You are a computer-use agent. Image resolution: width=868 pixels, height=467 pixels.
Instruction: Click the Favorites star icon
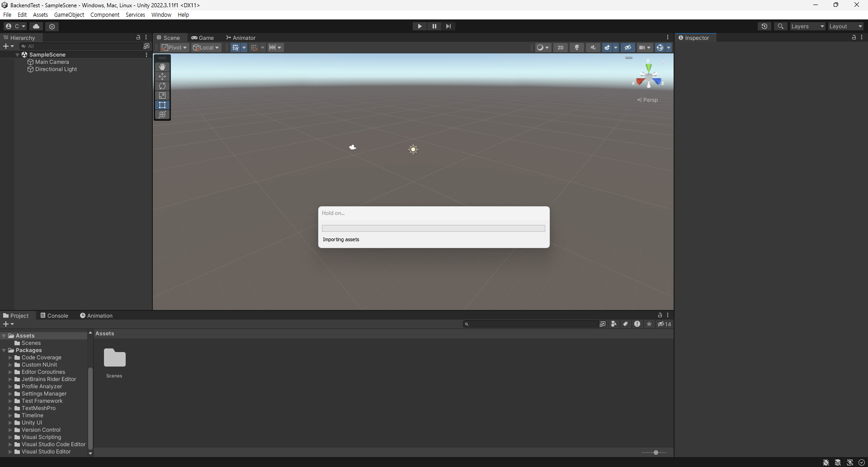pyautogui.click(x=649, y=324)
